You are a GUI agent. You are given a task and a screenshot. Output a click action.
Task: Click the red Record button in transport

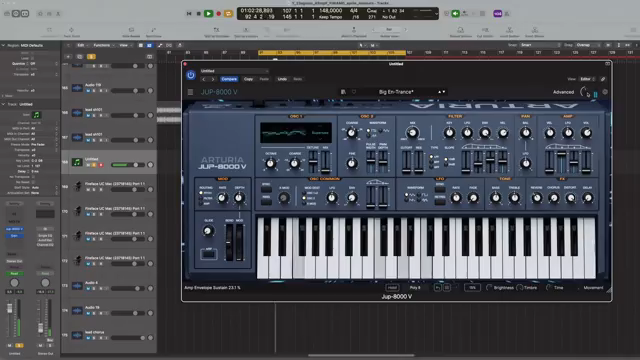pyautogui.click(x=219, y=13)
